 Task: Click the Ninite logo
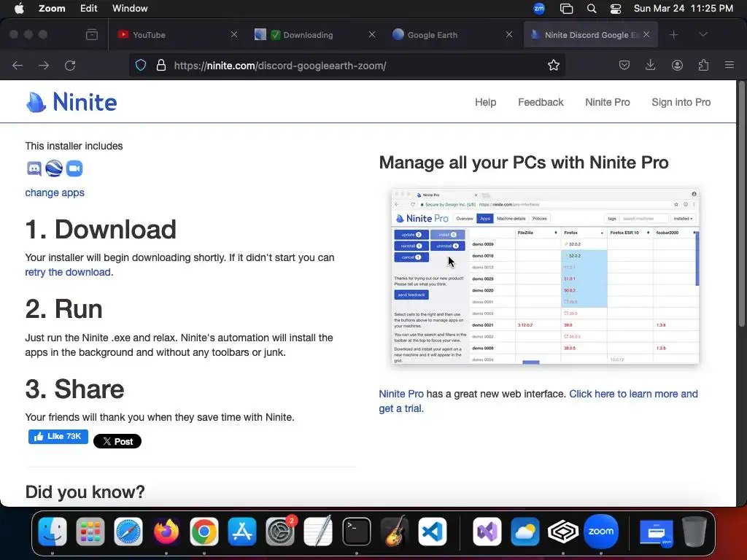pos(71,102)
